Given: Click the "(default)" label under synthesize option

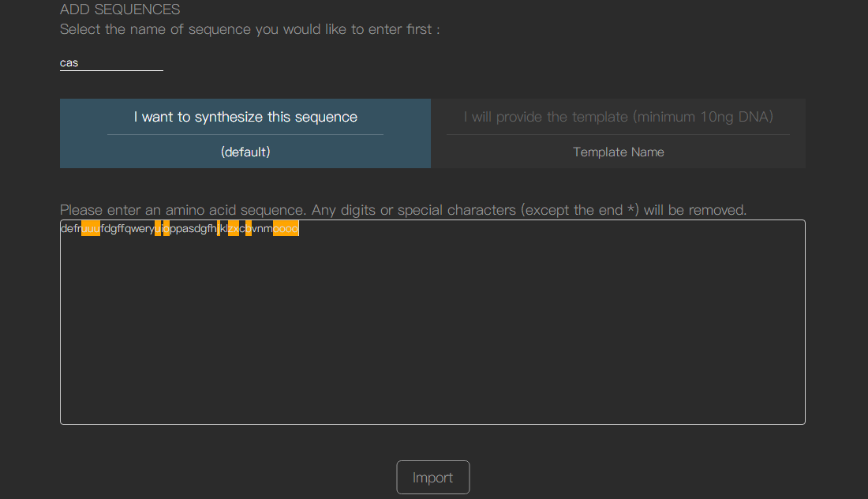Looking at the screenshot, I should pyautogui.click(x=245, y=152).
